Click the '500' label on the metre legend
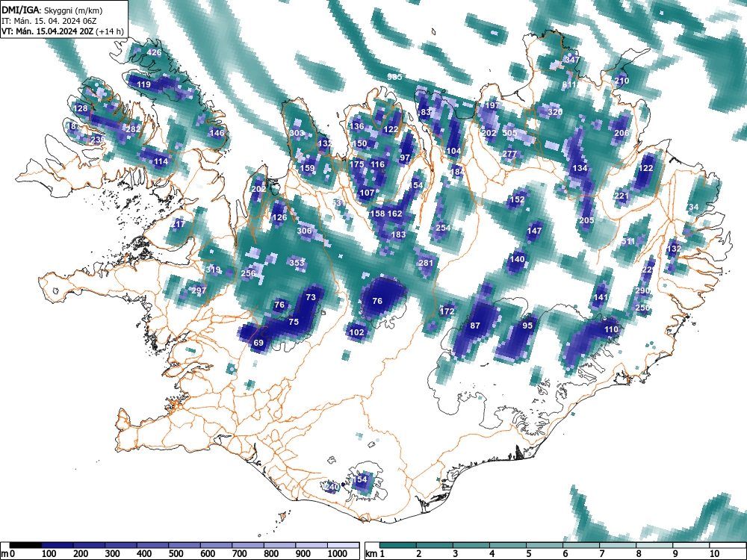Viewport: 747px width, 560px height. 176,553
